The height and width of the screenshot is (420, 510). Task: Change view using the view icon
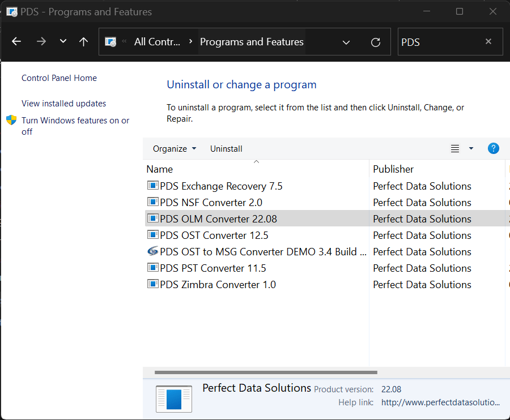coord(454,149)
